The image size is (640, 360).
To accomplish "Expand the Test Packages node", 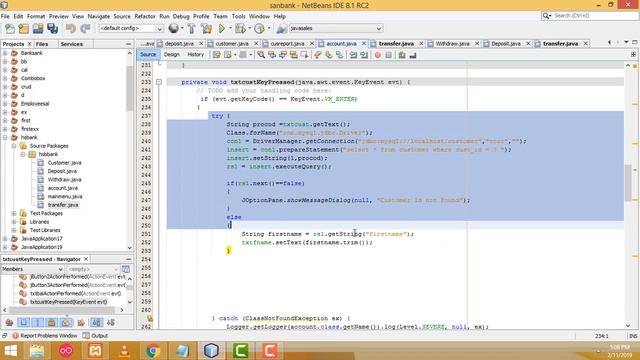I will [14, 213].
